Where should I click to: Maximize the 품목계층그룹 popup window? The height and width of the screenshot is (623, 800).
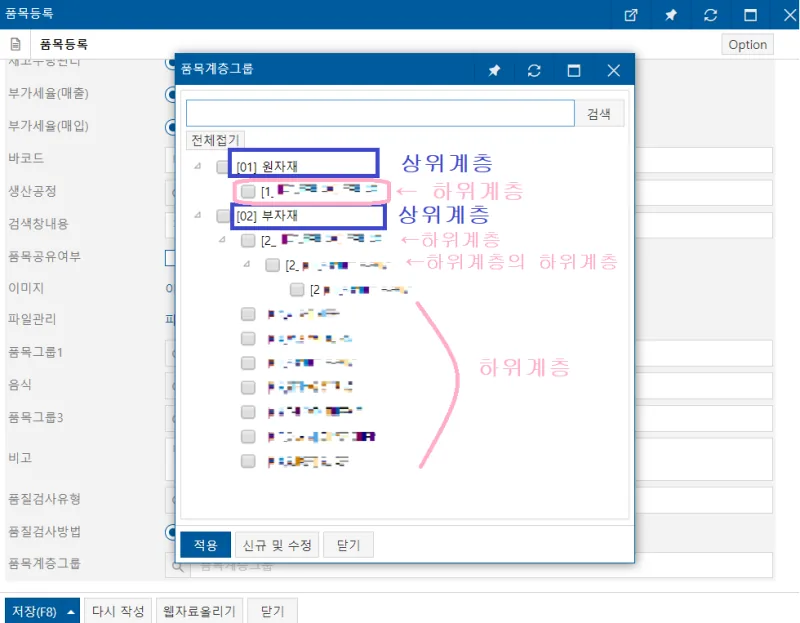(573, 70)
